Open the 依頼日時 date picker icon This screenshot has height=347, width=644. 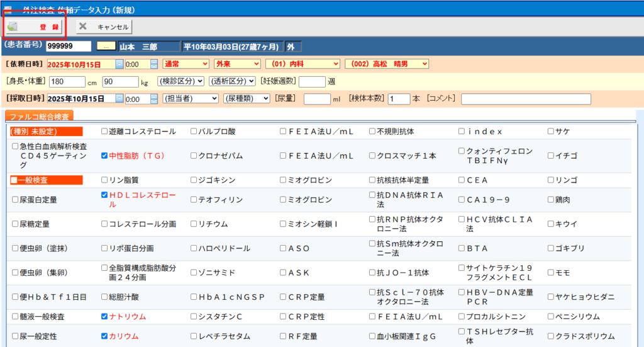[119, 64]
